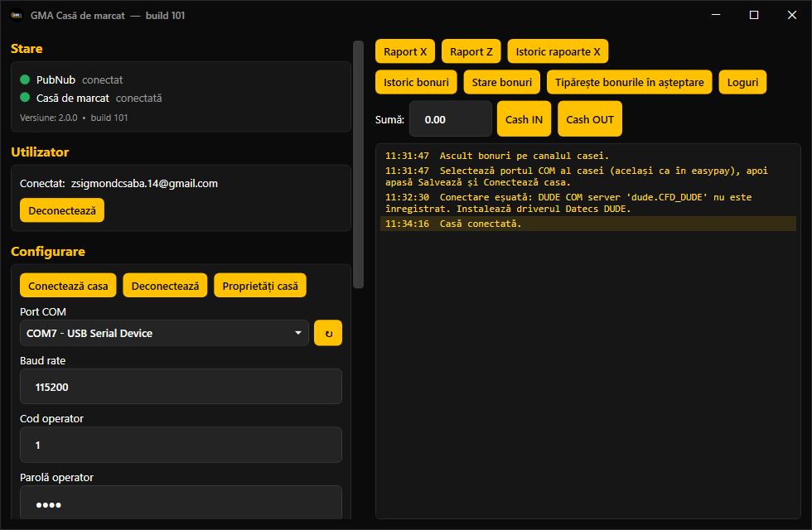This screenshot has width=812, height=530.
Task: Generate Raport Z
Action: click(x=471, y=51)
